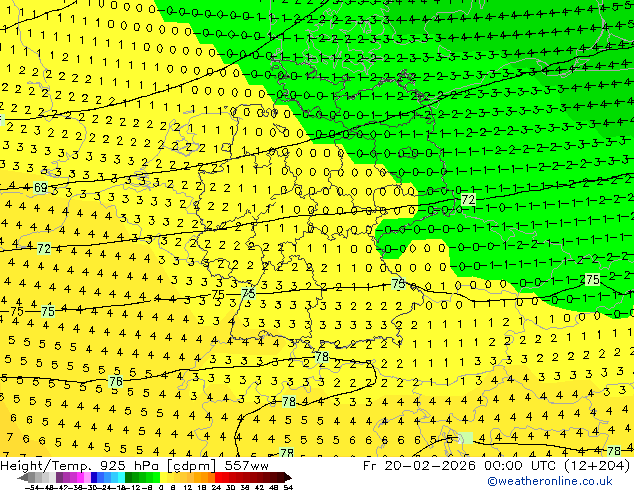Select the 72 contour label on the eastern side
The image size is (634, 490).
pyautogui.click(x=468, y=199)
